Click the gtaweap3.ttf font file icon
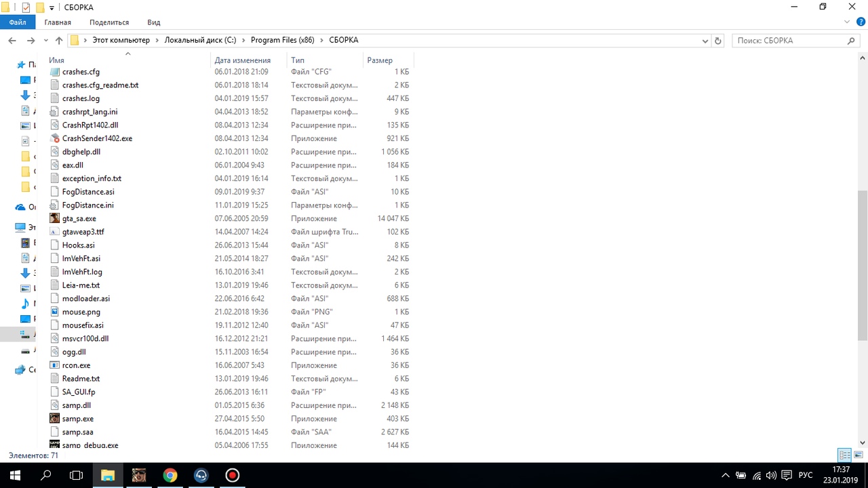The image size is (868, 488). (x=55, y=232)
